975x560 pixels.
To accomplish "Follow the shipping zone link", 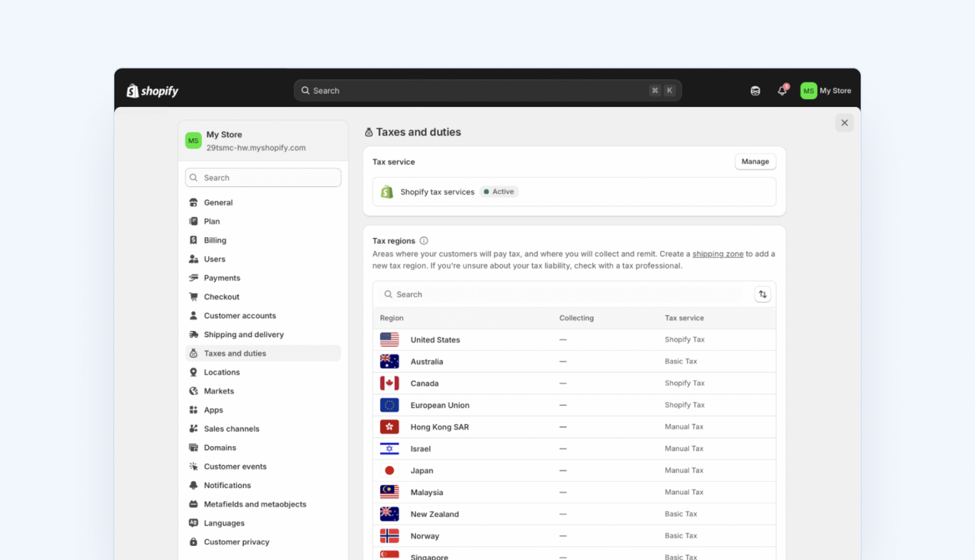I will pyautogui.click(x=717, y=254).
